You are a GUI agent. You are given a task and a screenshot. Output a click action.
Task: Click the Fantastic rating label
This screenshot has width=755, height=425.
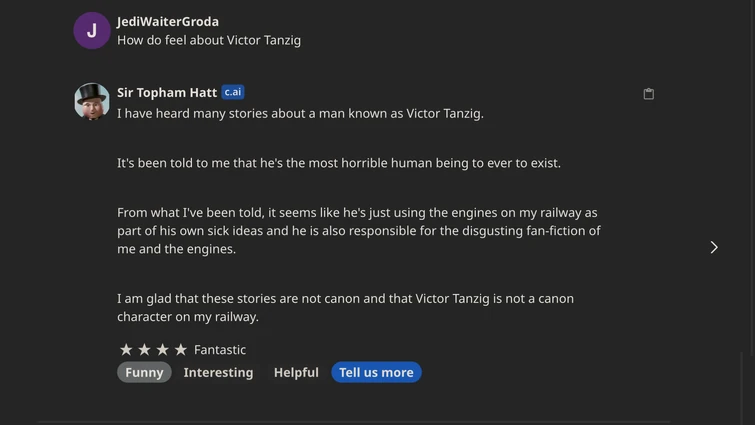click(x=220, y=350)
